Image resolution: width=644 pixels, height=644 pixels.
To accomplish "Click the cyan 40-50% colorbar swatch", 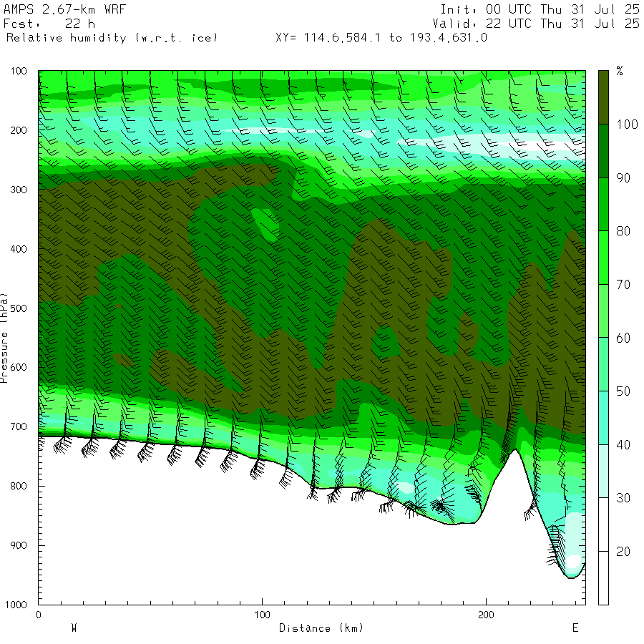I will pyautogui.click(x=603, y=418).
